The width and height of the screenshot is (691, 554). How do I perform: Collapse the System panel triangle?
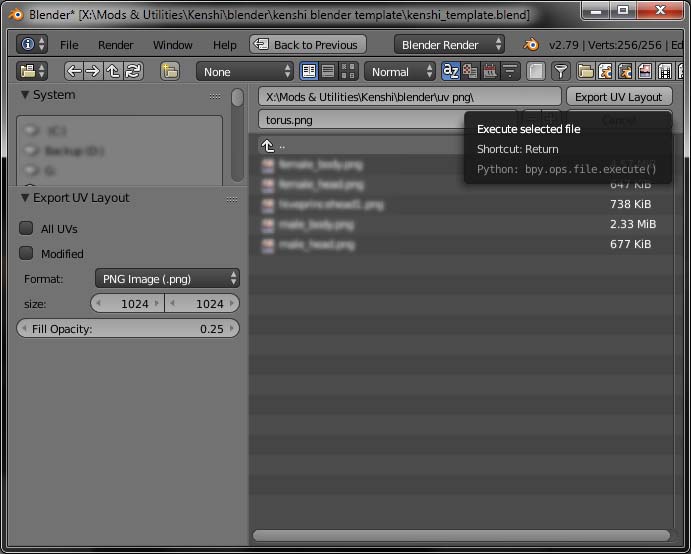click(25, 95)
